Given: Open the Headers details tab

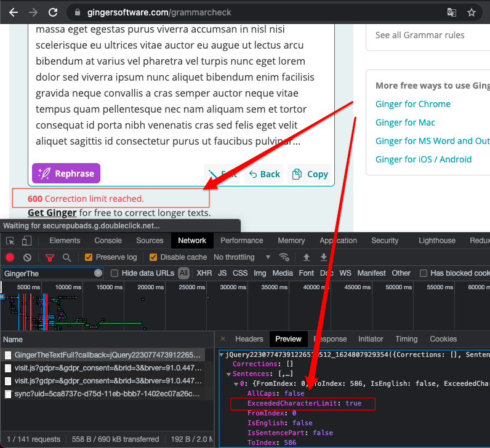Looking at the screenshot, I should [x=249, y=339].
